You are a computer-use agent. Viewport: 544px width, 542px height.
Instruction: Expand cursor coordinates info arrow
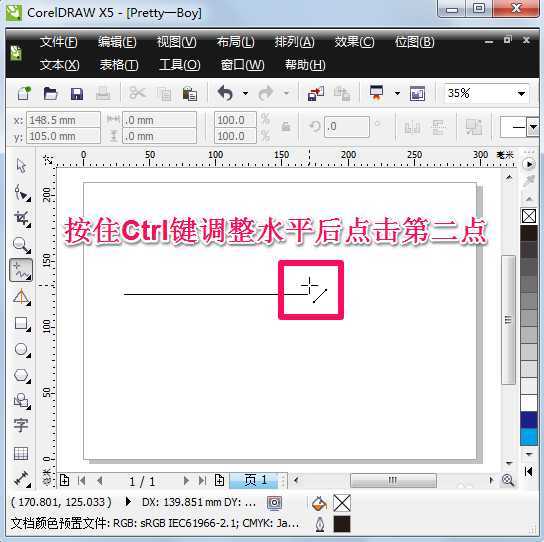[128, 502]
